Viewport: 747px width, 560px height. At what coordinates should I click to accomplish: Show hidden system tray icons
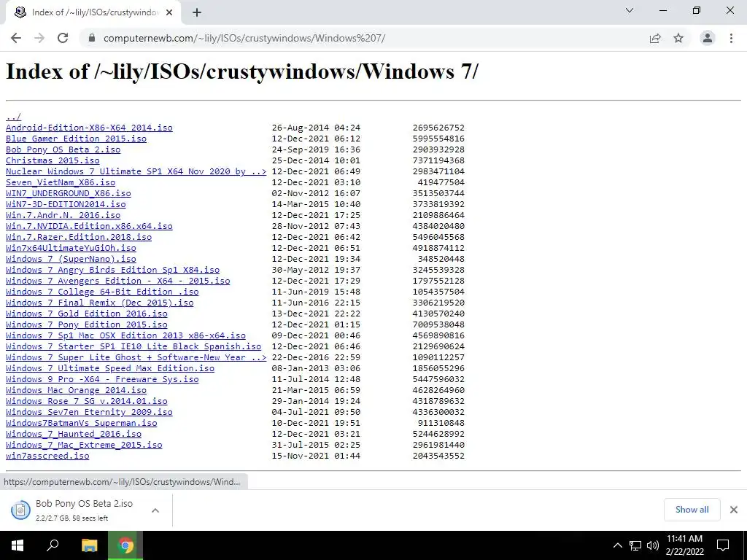coord(617,545)
